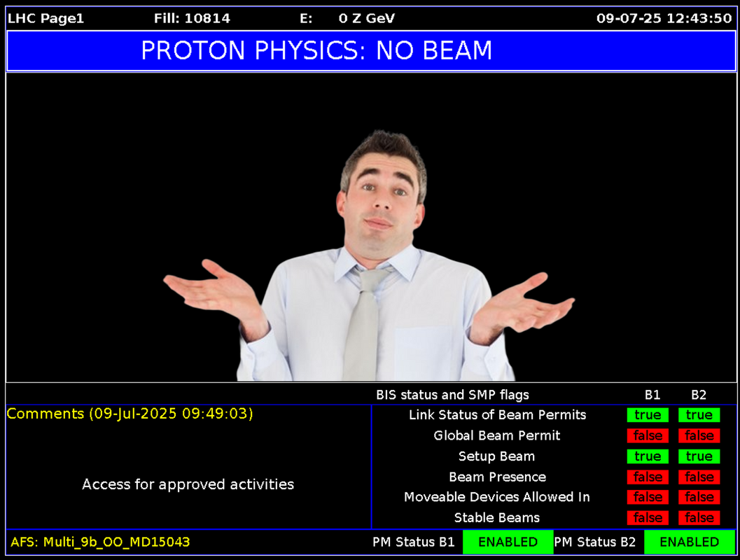Select the B2 Beam Presence false flag
This screenshot has width=740, height=560.
click(699, 477)
